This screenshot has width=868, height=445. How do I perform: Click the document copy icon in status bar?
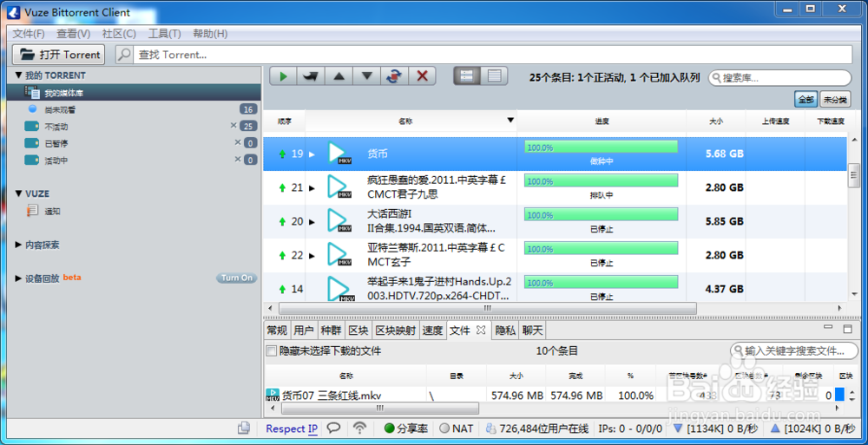pos(244,428)
